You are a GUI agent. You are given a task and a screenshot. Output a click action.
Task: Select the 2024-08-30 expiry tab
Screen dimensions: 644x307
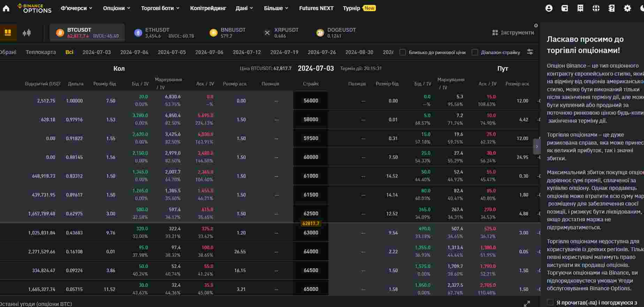[x=359, y=52]
